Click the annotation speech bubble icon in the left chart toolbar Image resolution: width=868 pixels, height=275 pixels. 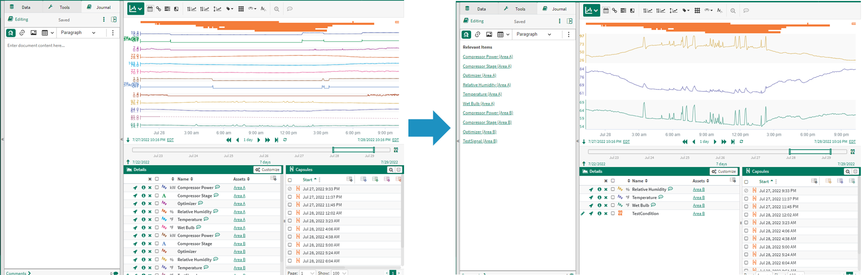tap(290, 9)
